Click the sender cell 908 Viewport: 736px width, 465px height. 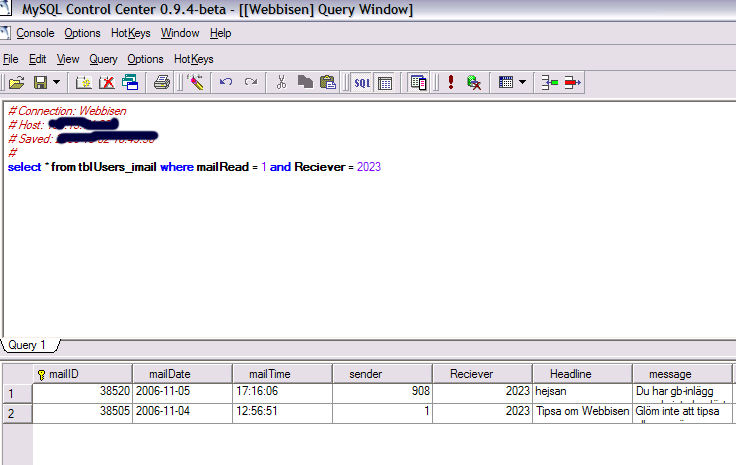pos(383,393)
